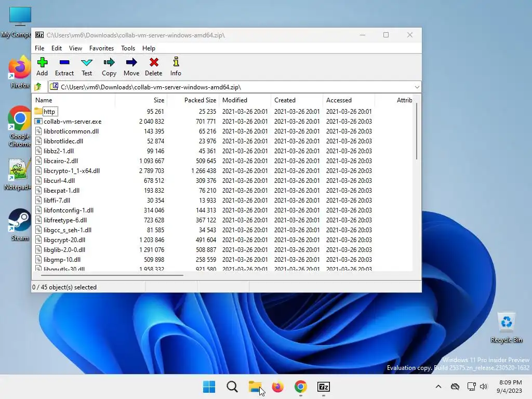
Task: Click the Add toolbar icon
Action: click(42, 62)
